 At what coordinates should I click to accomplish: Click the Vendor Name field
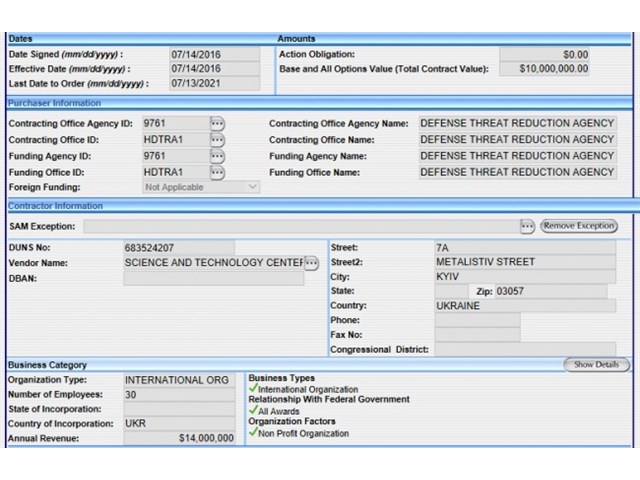214,263
